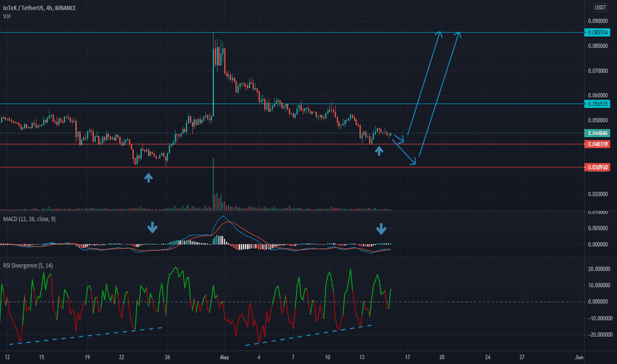The height and width of the screenshot is (364, 617).
Task: Click the Vol indicator label
Action: pyautogui.click(x=7, y=16)
